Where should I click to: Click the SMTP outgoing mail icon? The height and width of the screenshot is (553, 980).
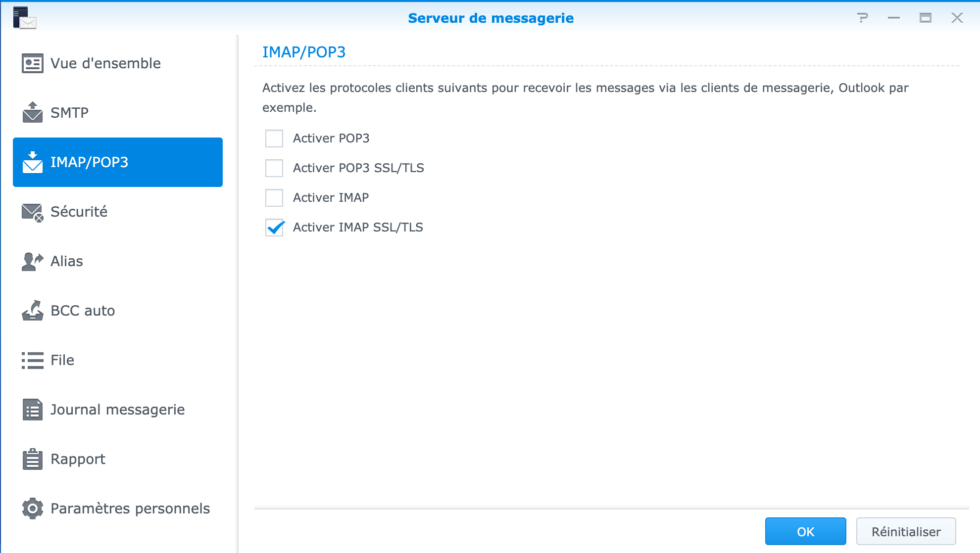click(33, 113)
